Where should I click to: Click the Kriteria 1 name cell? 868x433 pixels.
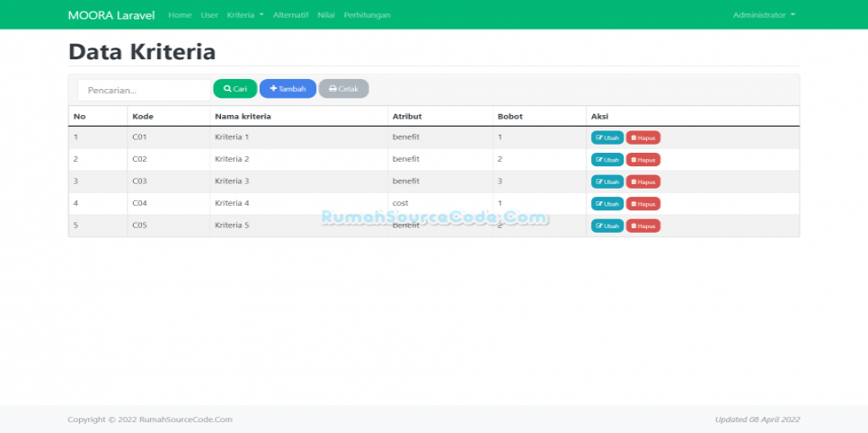point(299,137)
